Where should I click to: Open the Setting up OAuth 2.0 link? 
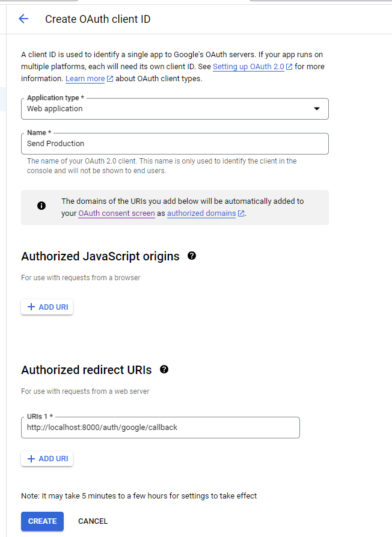tap(248, 67)
